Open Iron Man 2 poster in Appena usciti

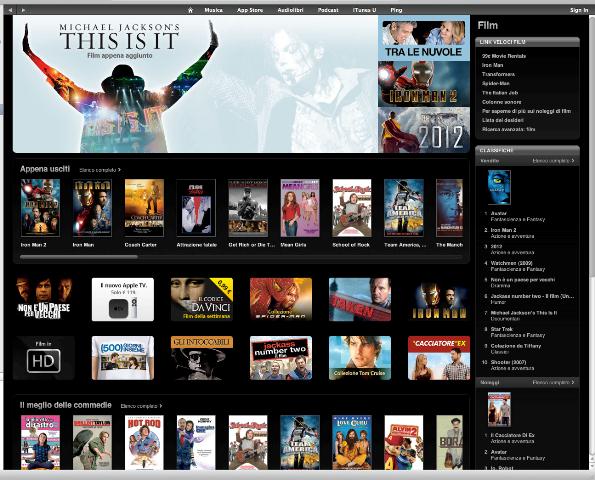[x=40, y=208]
